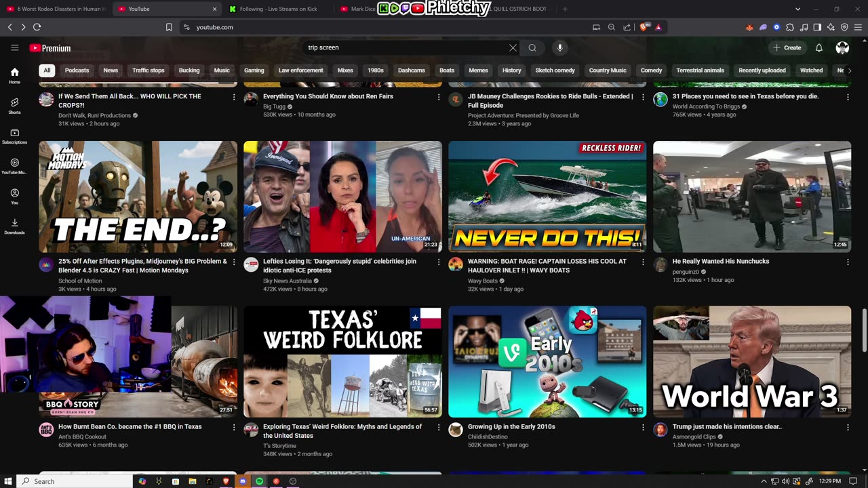Clear the search box text
This screenshot has width=868, height=488.
pyautogui.click(x=513, y=47)
